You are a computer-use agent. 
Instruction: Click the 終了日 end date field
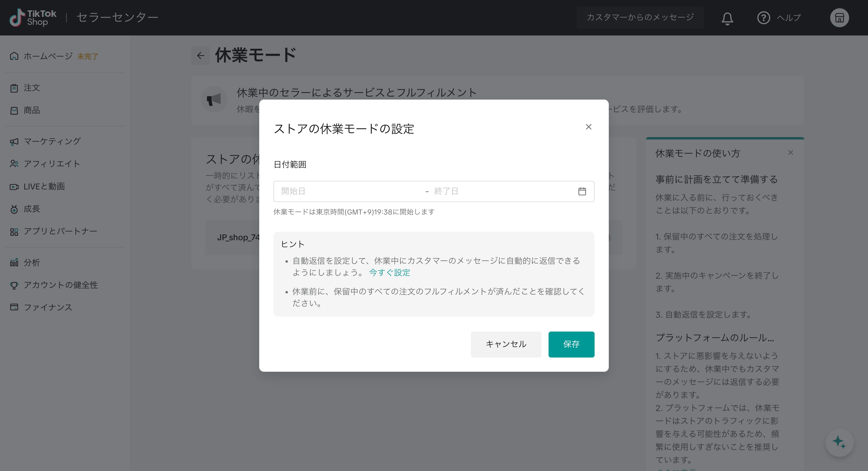point(502,191)
